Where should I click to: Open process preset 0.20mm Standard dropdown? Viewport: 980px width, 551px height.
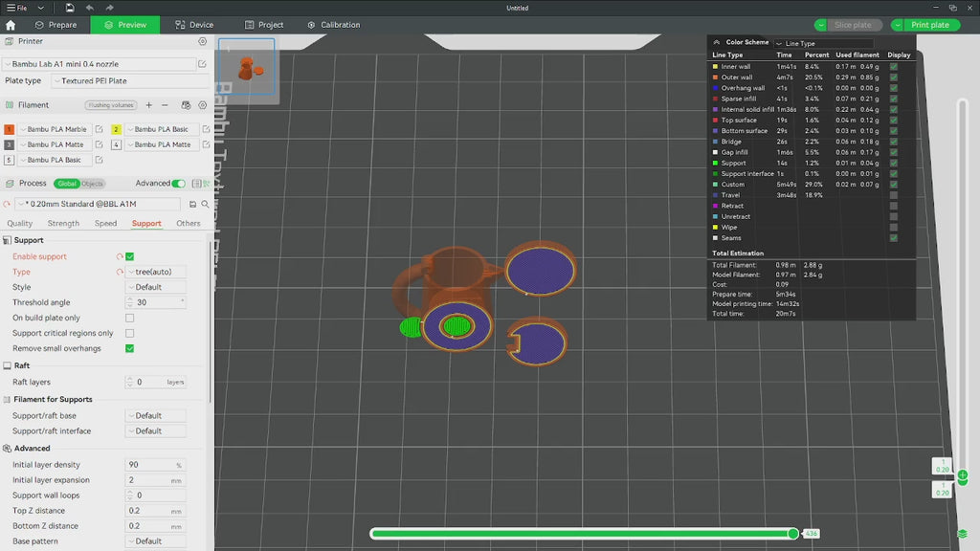pyautogui.click(x=99, y=205)
